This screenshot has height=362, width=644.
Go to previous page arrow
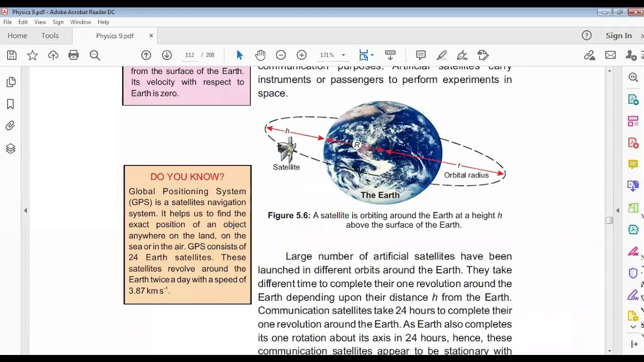click(146, 55)
